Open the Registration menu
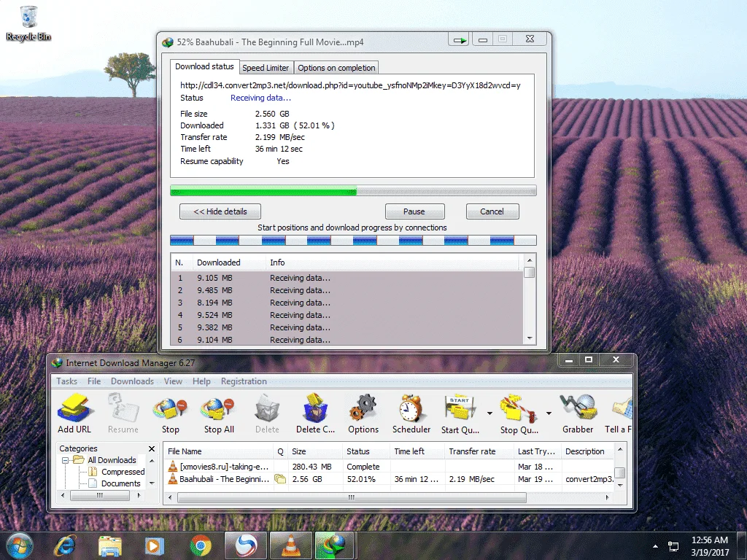The height and width of the screenshot is (560, 747). pyautogui.click(x=244, y=381)
